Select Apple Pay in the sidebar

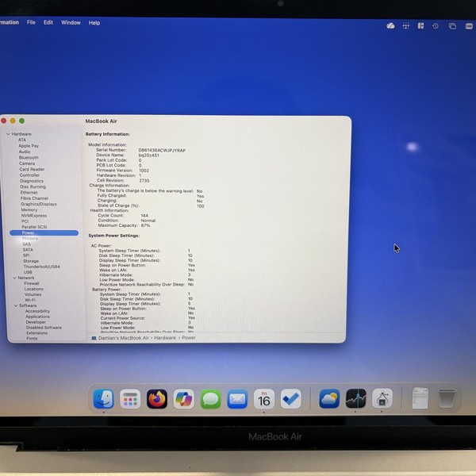29,146
